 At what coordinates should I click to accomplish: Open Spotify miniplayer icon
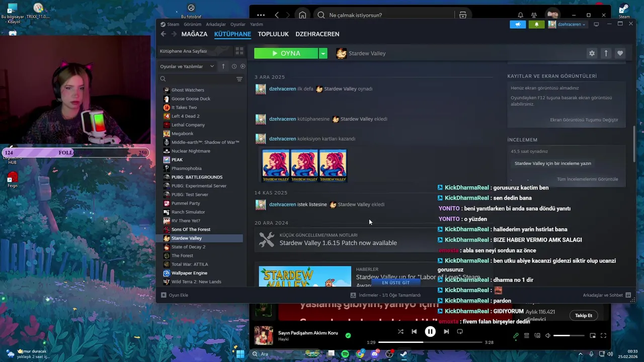click(593, 336)
